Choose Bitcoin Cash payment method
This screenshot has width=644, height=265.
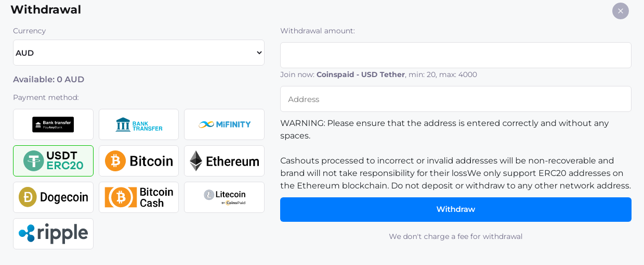click(x=139, y=197)
